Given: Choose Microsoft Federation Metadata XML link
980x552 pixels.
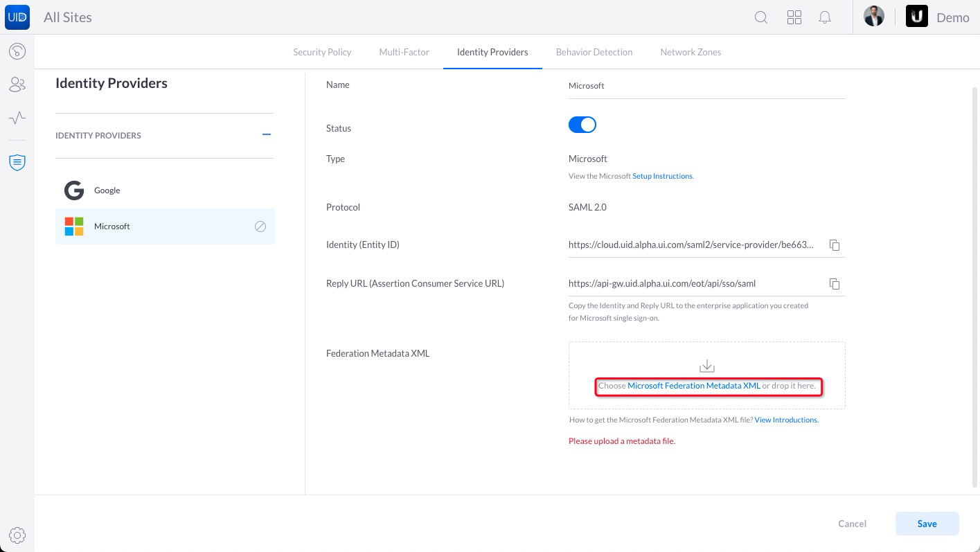Looking at the screenshot, I should [694, 386].
